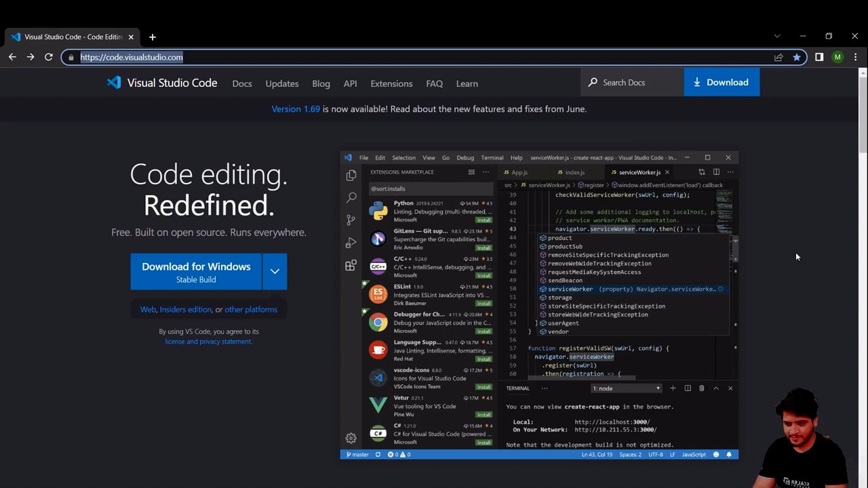This screenshot has width=868, height=488.
Task: Click the browser back arrow
Action: pyautogui.click(x=12, y=57)
